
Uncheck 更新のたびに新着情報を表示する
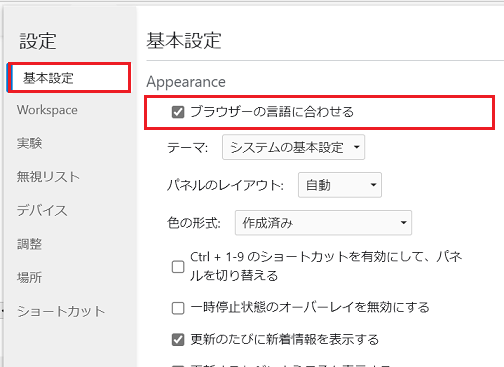[178, 340]
